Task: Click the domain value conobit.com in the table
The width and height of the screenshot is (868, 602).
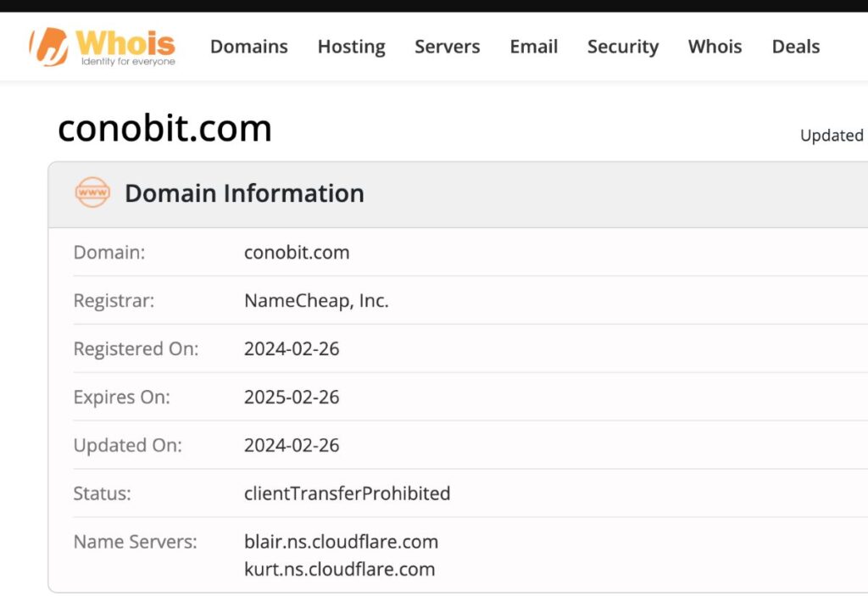Action: pyautogui.click(x=297, y=252)
